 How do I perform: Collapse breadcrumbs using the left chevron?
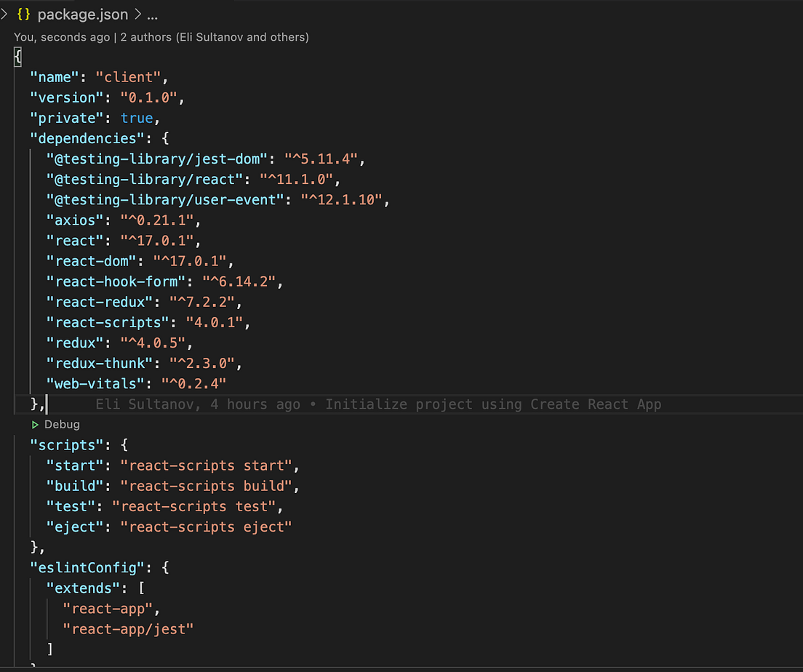(x=6, y=14)
